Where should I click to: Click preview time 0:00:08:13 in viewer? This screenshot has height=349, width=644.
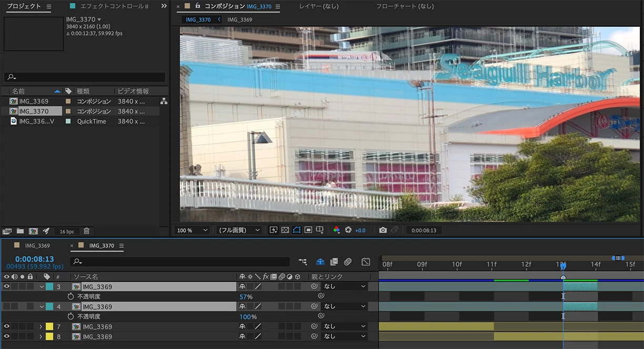[x=424, y=230]
